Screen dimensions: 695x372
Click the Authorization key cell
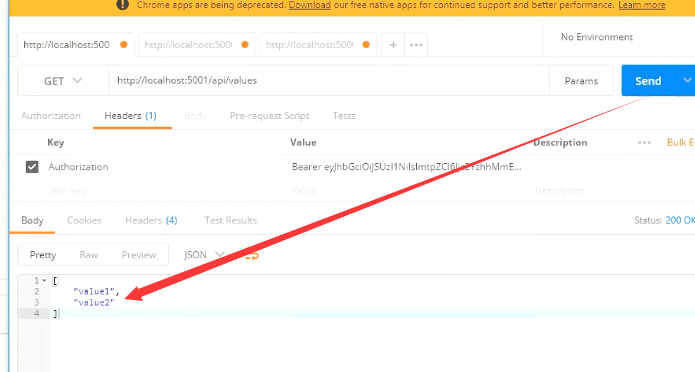pos(78,167)
